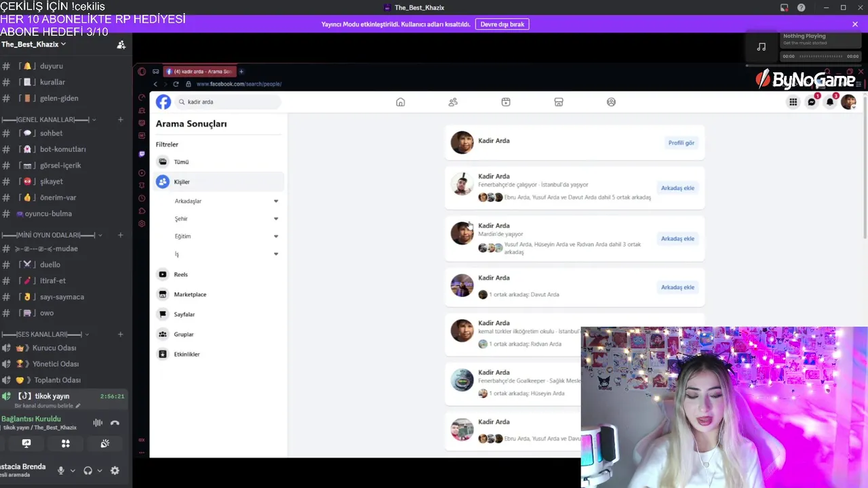Open The_Best_Khazix server dropdown
Screen dimensions: 868x488
[x=34, y=44]
